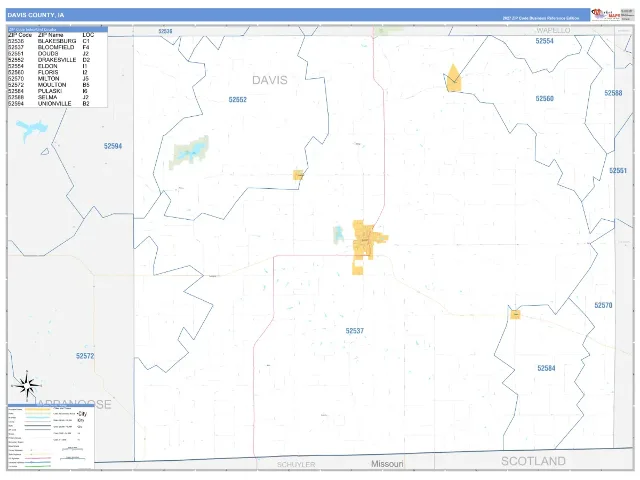The image size is (640, 480).
Task: Click the orange Bloomfield city area
Action: click(x=367, y=245)
